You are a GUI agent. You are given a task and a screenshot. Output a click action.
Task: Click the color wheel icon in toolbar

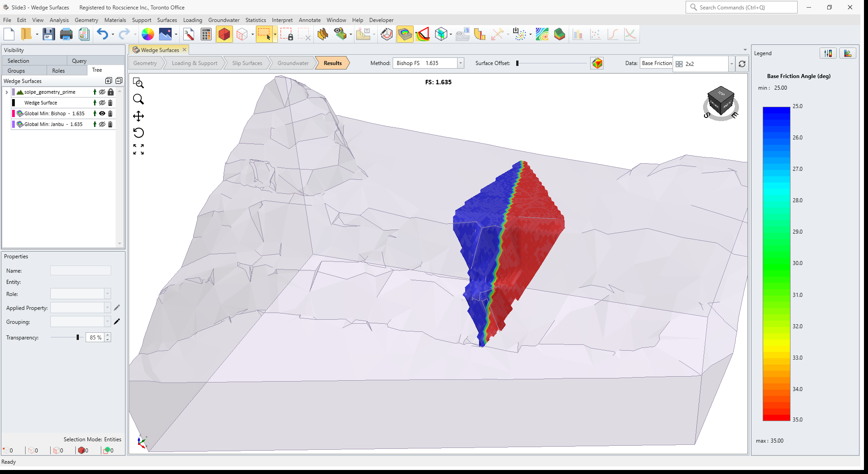point(147,34)
